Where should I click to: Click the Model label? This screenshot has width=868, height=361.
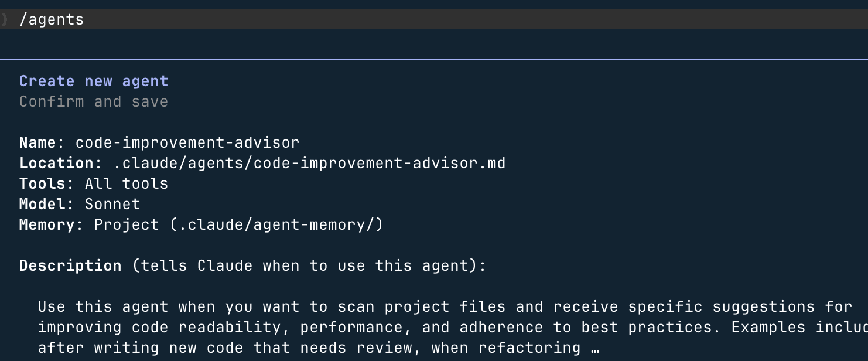tap(43, 204)
